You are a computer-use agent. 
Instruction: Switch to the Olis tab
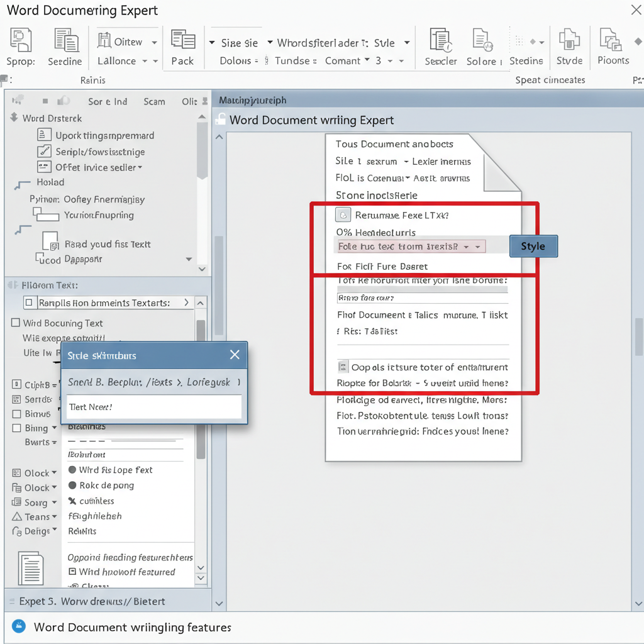click(189, 101)
